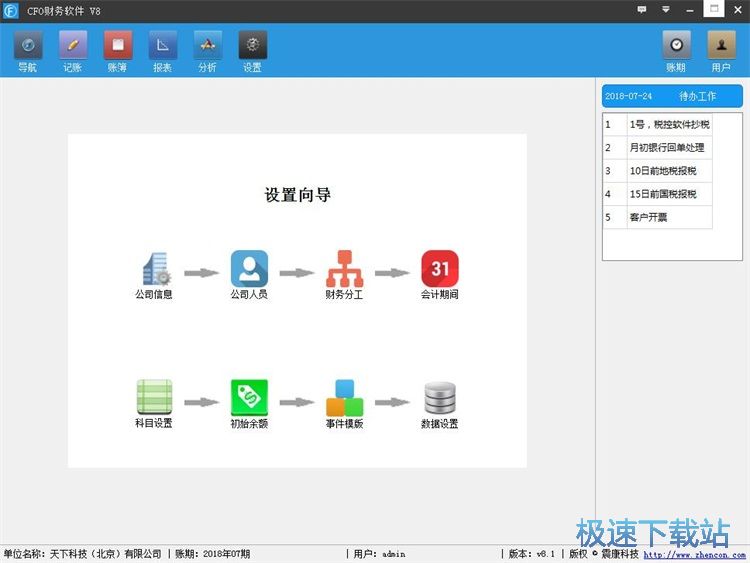Open the 分析 analysis icon
The image size is (750, 563).
point(208,51)
